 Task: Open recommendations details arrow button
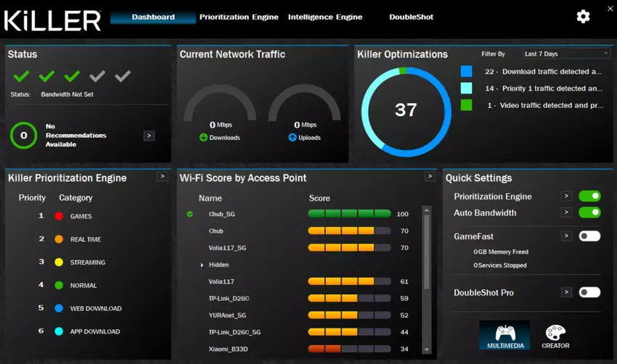point(149,136)
